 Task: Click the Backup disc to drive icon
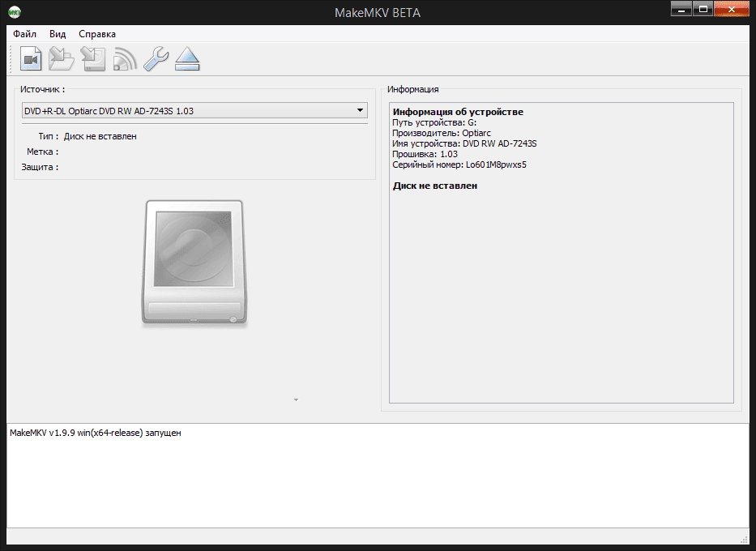click(93, 59)
